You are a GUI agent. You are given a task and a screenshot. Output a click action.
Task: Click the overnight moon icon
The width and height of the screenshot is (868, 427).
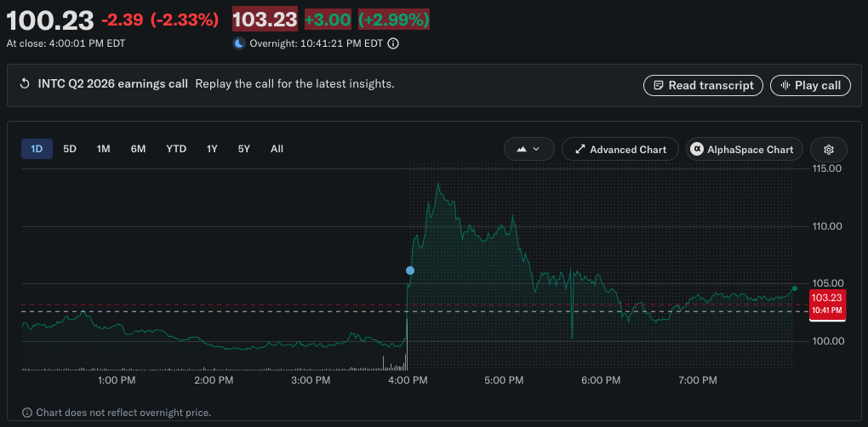coord(239,43)
